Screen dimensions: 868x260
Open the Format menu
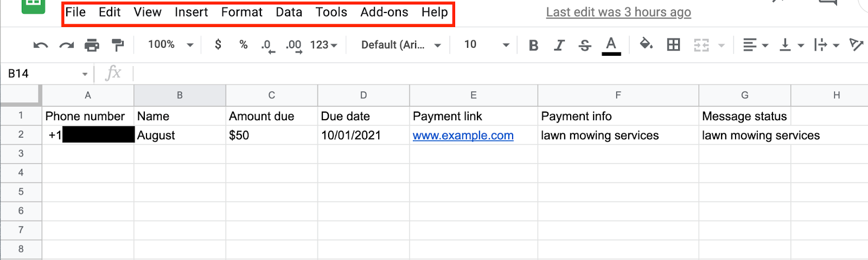pos(241,12)
